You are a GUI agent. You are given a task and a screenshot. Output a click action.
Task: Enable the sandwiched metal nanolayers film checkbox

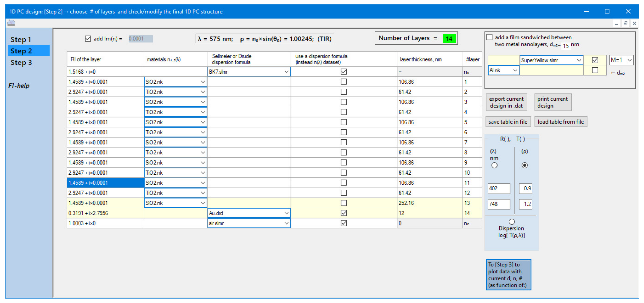click(489, 37)
